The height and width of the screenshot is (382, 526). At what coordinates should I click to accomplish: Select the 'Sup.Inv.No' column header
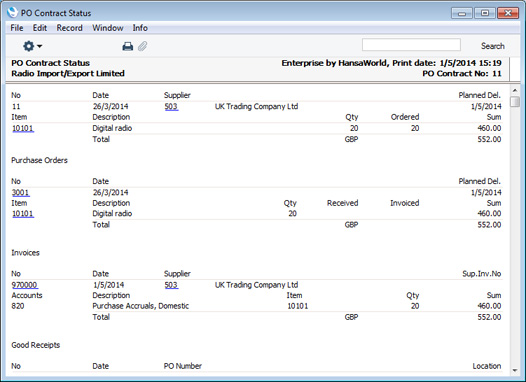pos(481,274)
